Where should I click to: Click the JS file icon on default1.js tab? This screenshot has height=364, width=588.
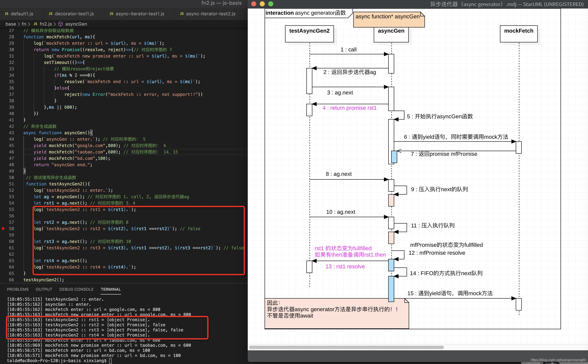coord(6,14)
